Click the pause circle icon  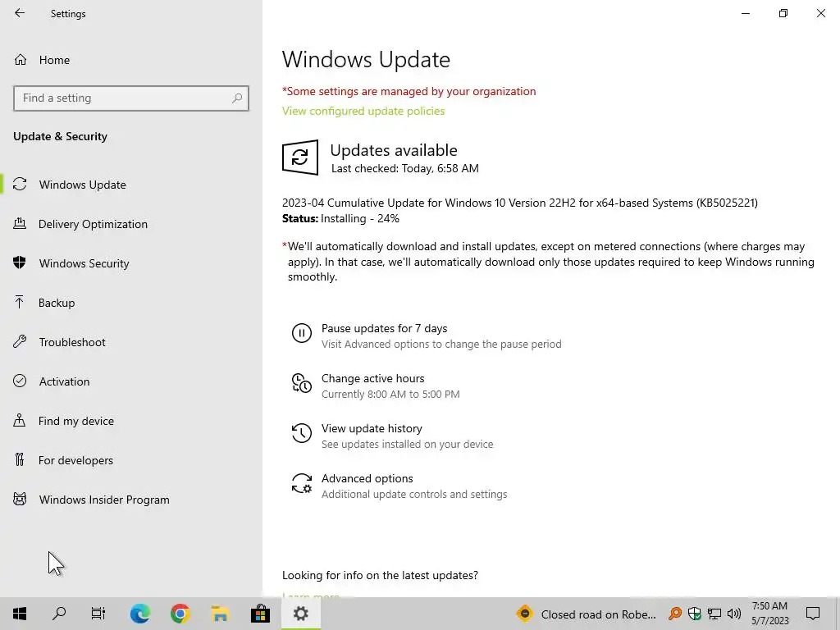302,333
